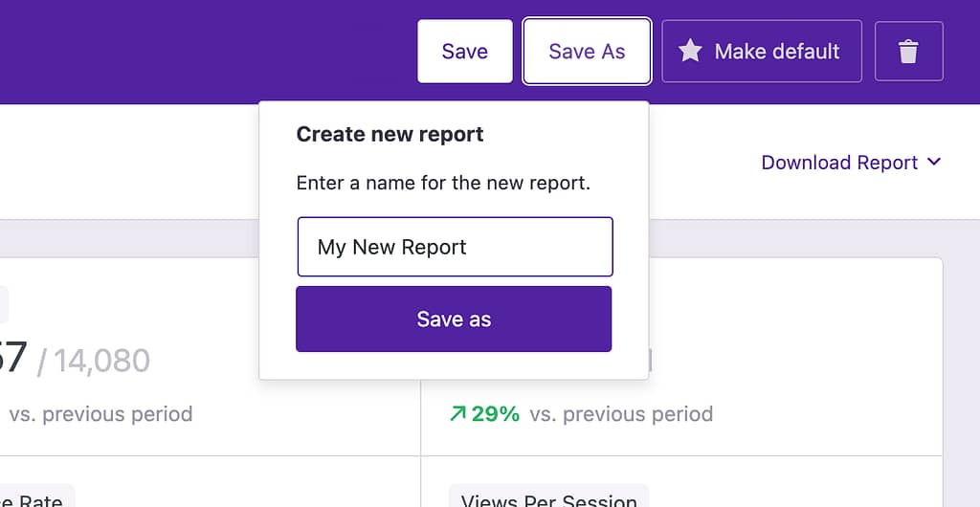The height and width of the screenshot is (507, 980).
Task: Select the partially visible Rate metric label
Action: pyautogui.click(x=38, y=499)
